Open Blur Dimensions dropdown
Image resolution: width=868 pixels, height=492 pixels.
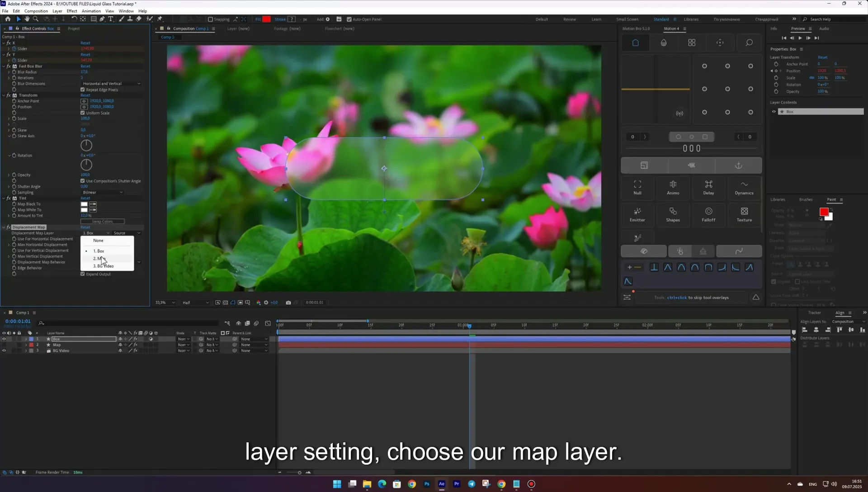[x=111, y=84]
